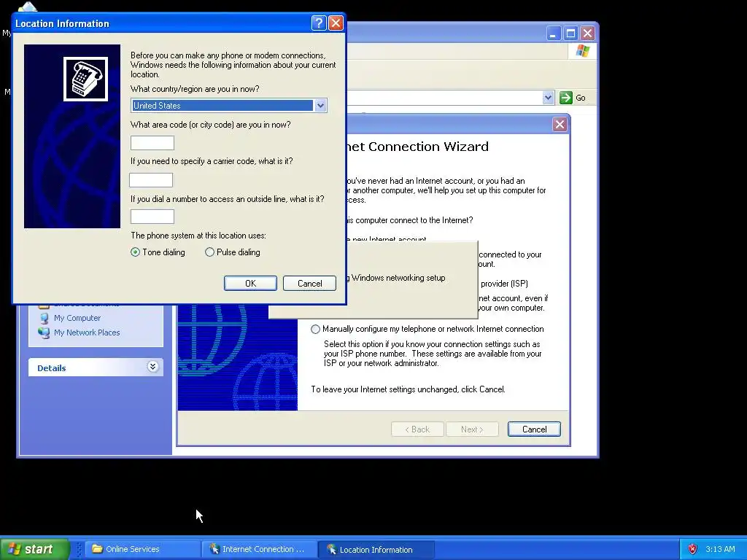Expand the Details panel chevron
Screen dimensions: 747x560
(x=152, y=367)
